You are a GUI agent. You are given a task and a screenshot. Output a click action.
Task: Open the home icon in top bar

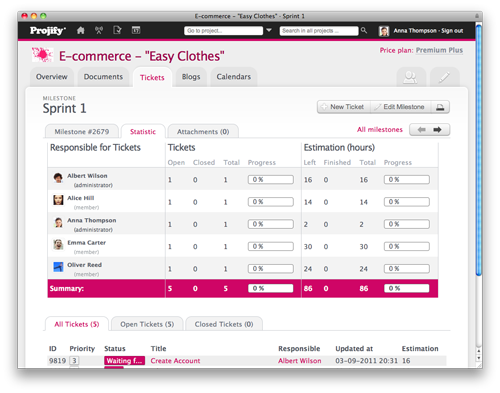pyautogui.click(x=80, y=31)
